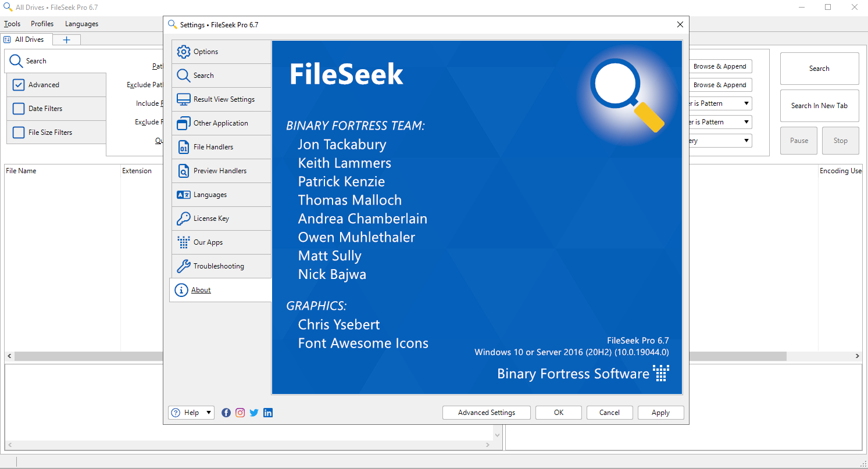Go to Other Application settings
The height and width of the screenshot is (469, 868).
tap(222, 123)
